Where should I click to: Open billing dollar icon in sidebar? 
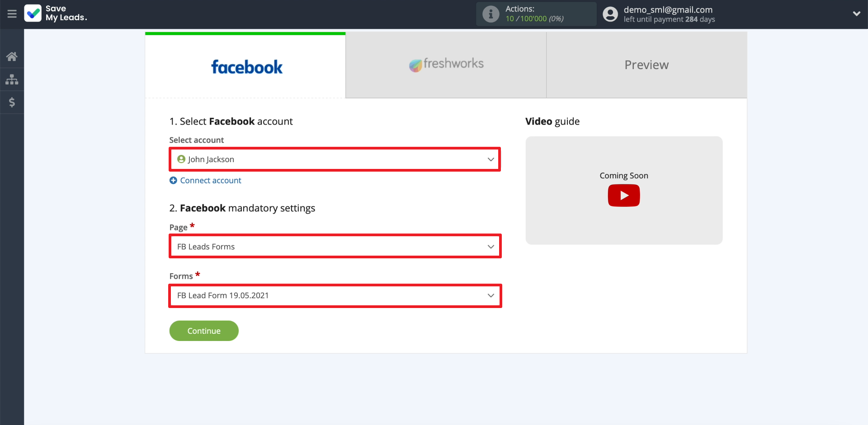point(12,102)
